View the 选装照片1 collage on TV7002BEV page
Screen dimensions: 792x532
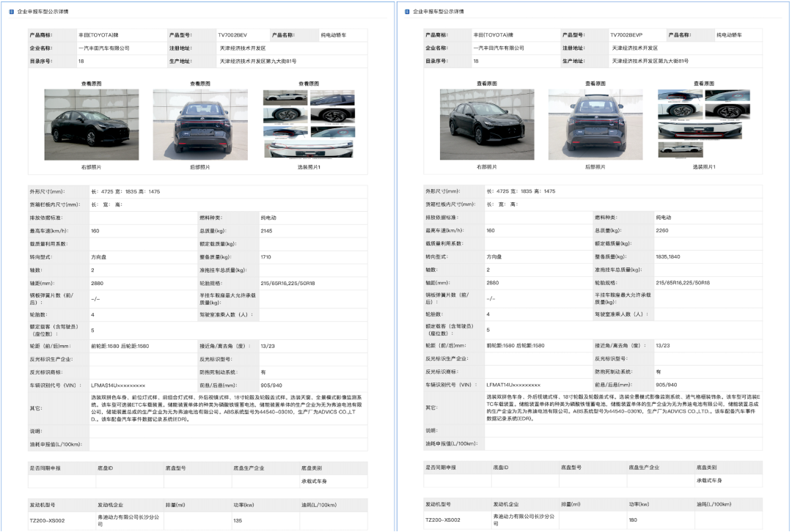309,124
